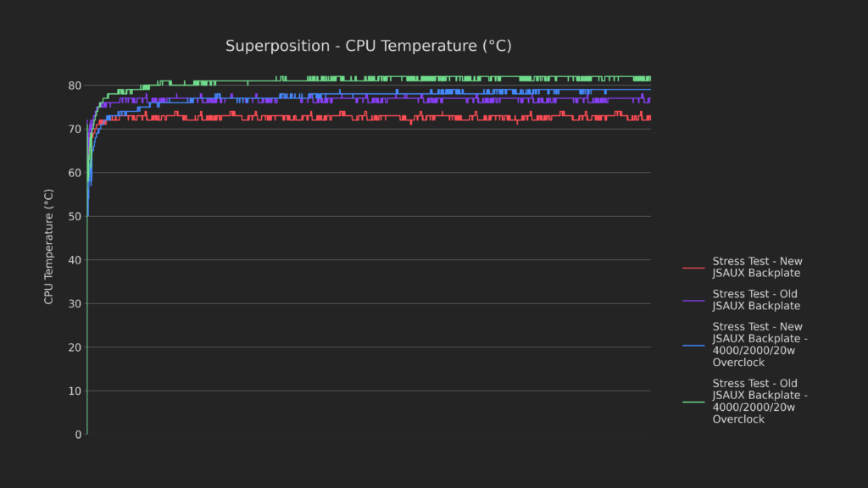Toggle Old JSAUX Backplate 4000/2000/20w Overclock legend text
Image resolution: width=868 pixels, height=488 pixels.
pyautogui.click(x=759, y=401)
